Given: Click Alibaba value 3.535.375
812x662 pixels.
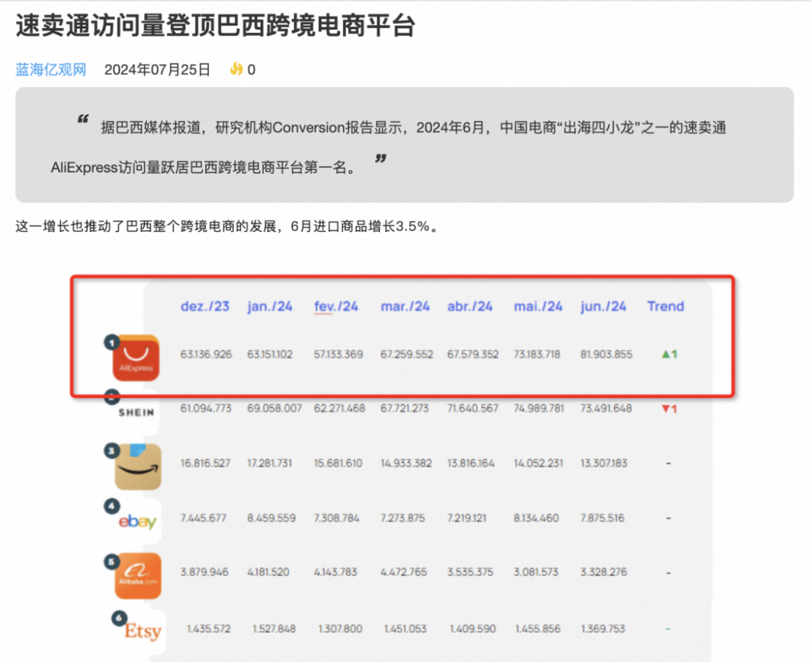Looking at the screenshot, I should click(470, 573).
